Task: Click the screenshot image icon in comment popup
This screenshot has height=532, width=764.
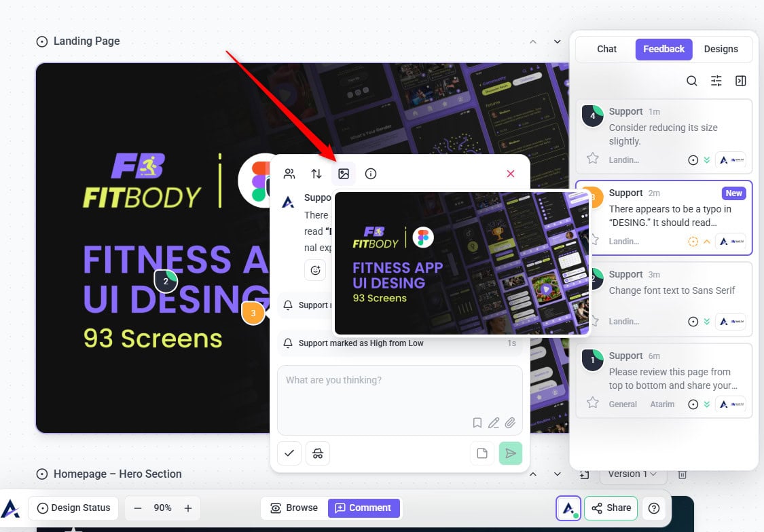Action: pos(344,174)
